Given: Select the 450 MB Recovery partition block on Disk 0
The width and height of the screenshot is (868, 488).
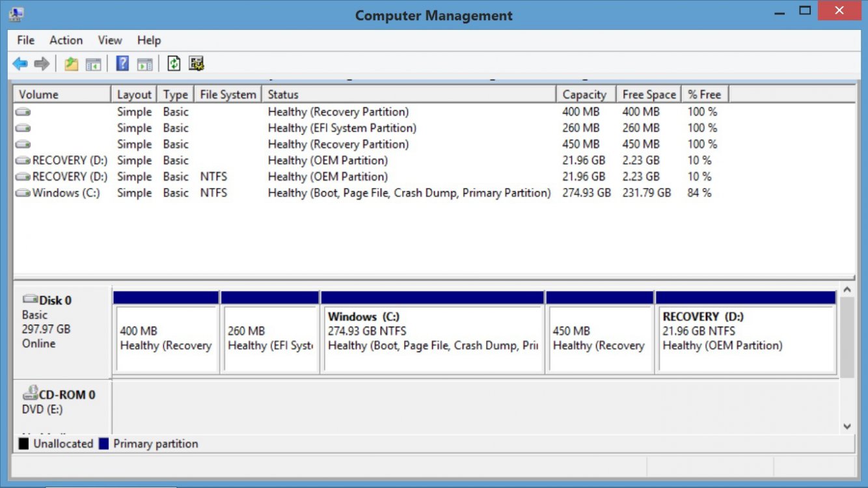Looking at the screenshot, I should click(x=600, y=332).
